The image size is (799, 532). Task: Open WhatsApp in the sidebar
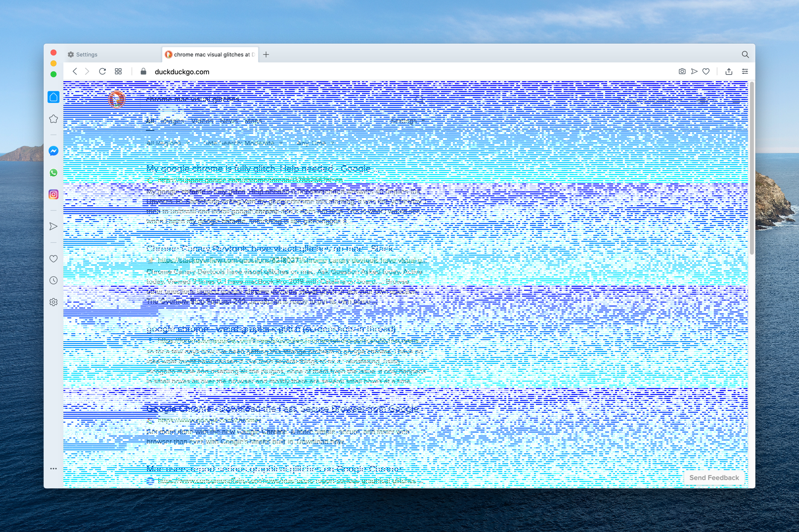[53, 173]
